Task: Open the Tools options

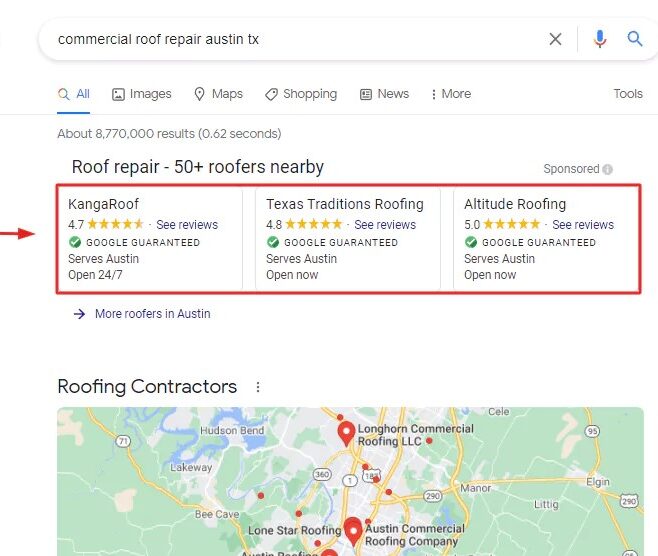Action: pyautogui.click(x=627, y=94)
